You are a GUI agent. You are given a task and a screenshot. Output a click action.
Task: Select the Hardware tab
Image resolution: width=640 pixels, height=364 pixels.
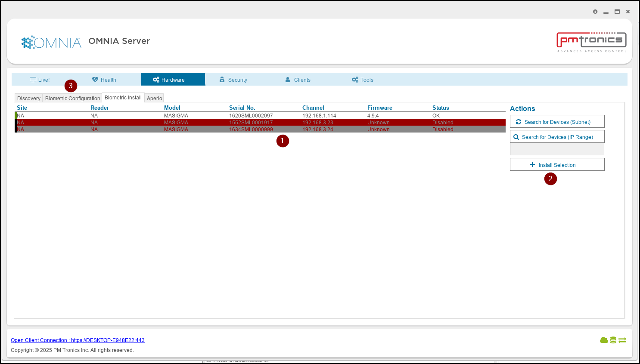tap(173, 80)
